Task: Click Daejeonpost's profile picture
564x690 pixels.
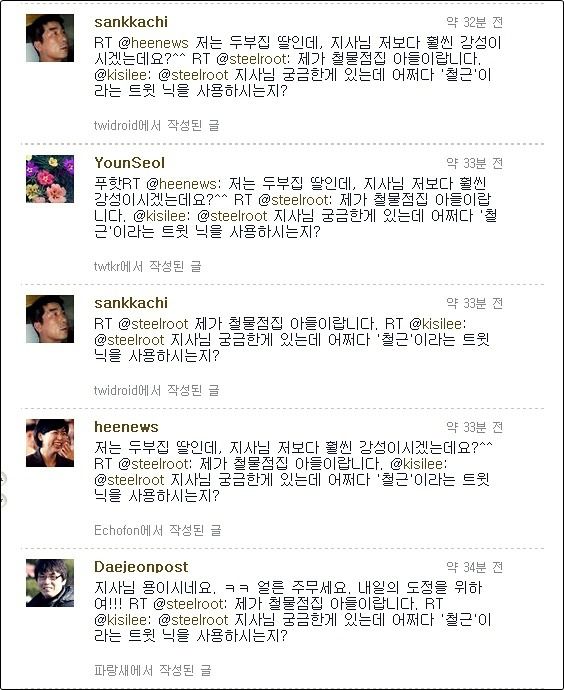Action: click(50, 583)
